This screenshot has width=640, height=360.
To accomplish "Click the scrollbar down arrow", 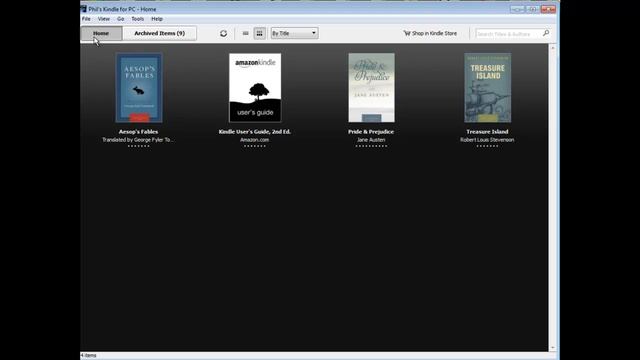I will 553,348.
